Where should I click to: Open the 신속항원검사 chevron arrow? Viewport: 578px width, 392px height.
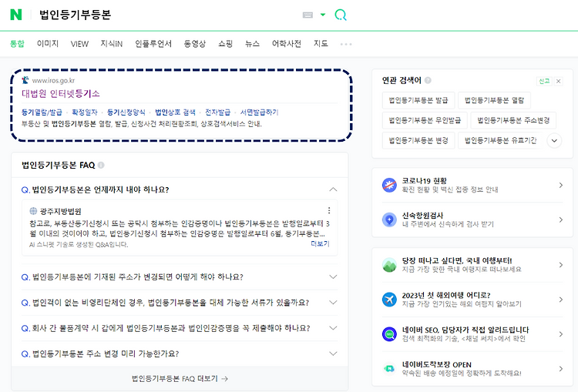(x=561, y=219)
